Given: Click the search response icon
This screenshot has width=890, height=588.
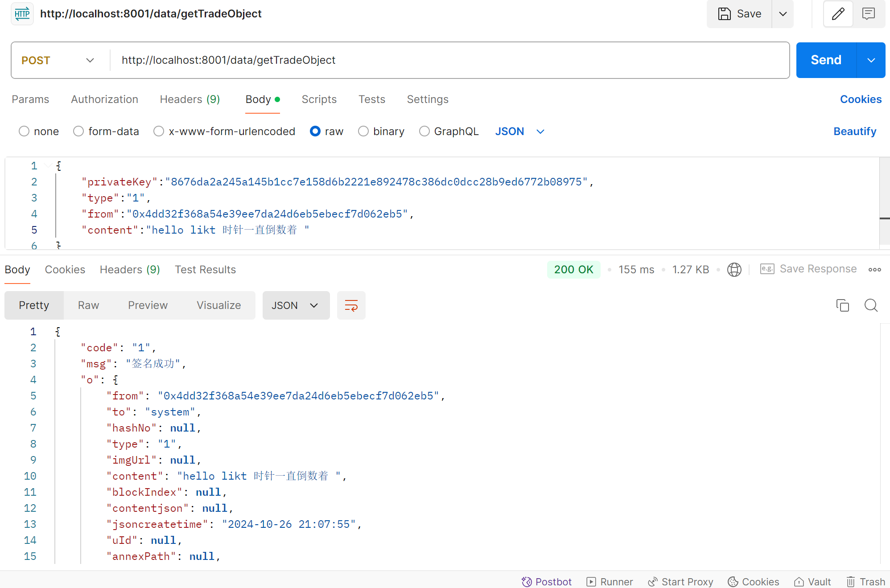Looking at the screenshot, I should pyautogui.click(x=870, y=305).
